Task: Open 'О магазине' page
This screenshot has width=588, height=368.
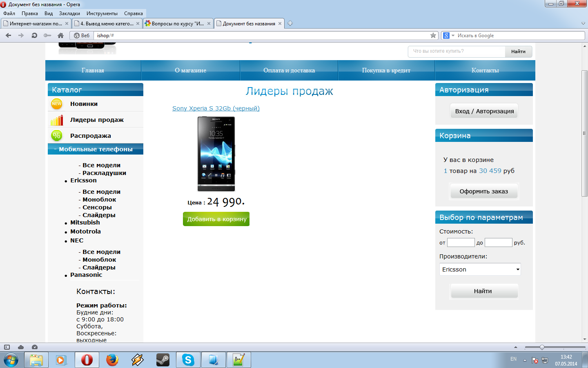Action: (191, 70)
